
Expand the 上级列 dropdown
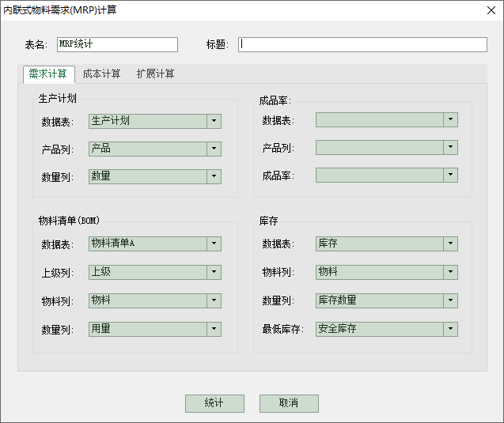pos(214,272)
